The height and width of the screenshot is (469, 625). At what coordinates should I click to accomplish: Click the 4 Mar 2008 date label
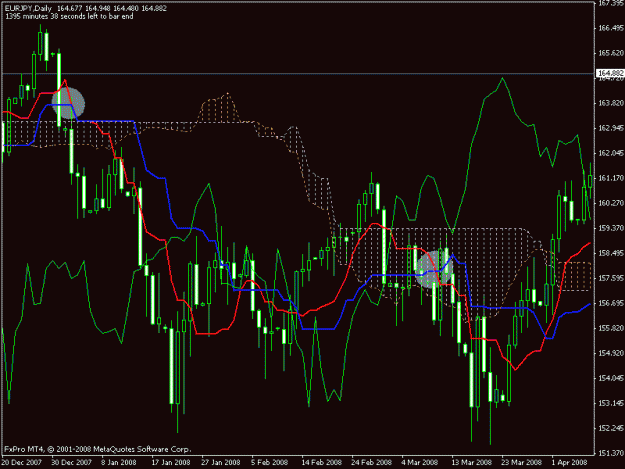pyautogui.click(x=420, y=463)
